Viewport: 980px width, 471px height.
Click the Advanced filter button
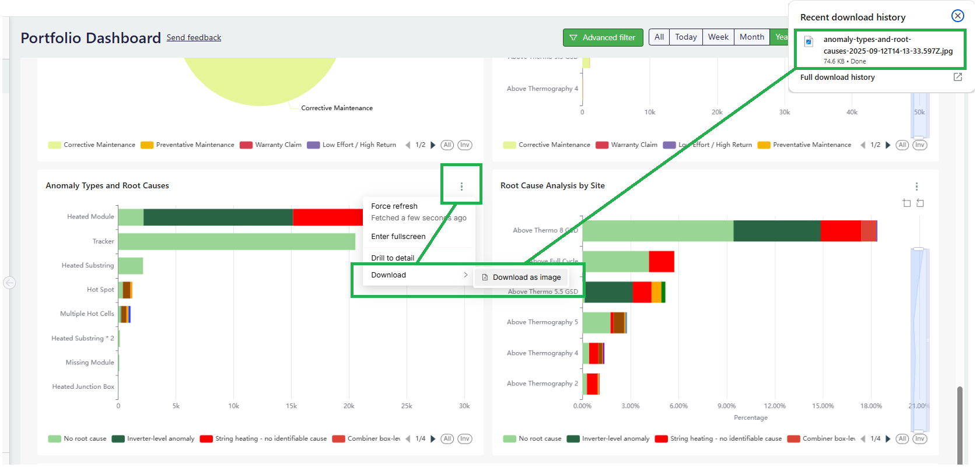[x=603, y=37]
